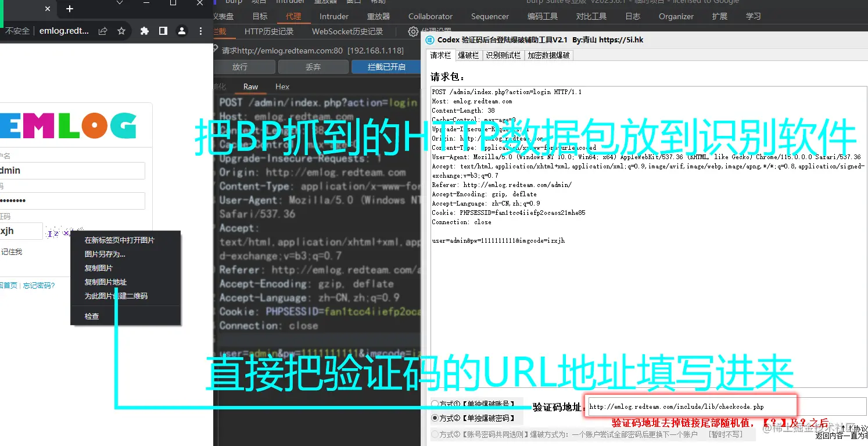Open the Organizer tab in Burp Suite
The height and width of the screenshot is (446, 868).
[676, 16]
